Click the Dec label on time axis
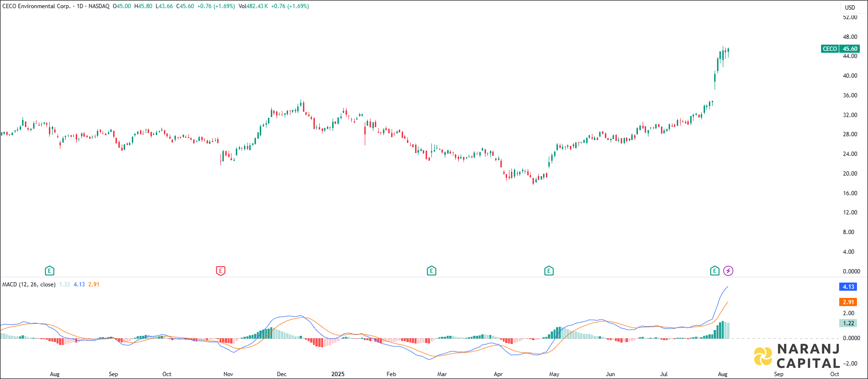The height and width of the screenshot is (379, 868). (282, 374)
